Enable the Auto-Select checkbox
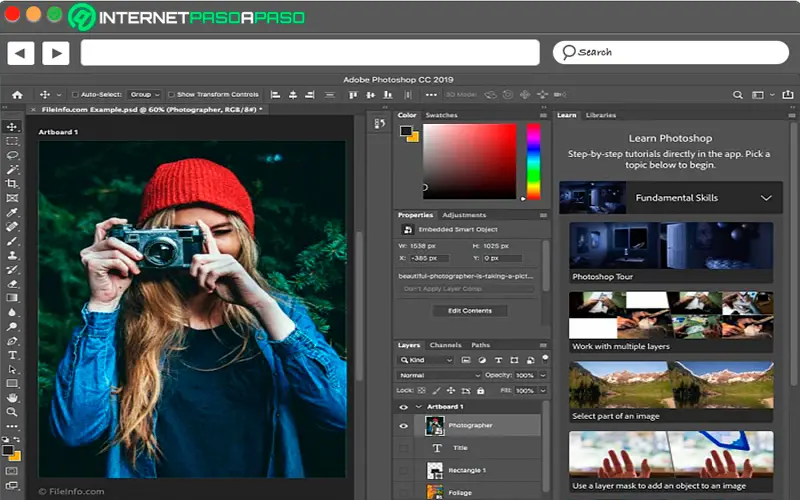 click(x=75, y=95)
